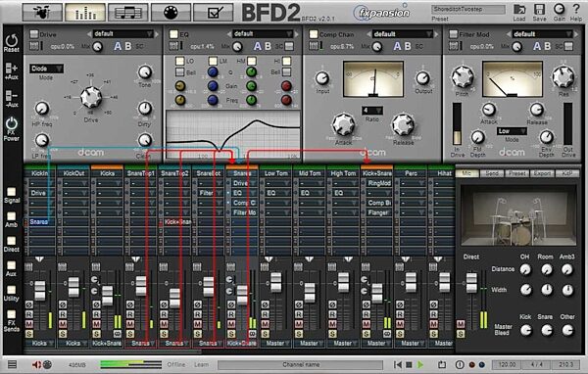Open the compressor Ratio dropdown showing 4
This screenshot has width=588, height=374.
coord(372,111)
